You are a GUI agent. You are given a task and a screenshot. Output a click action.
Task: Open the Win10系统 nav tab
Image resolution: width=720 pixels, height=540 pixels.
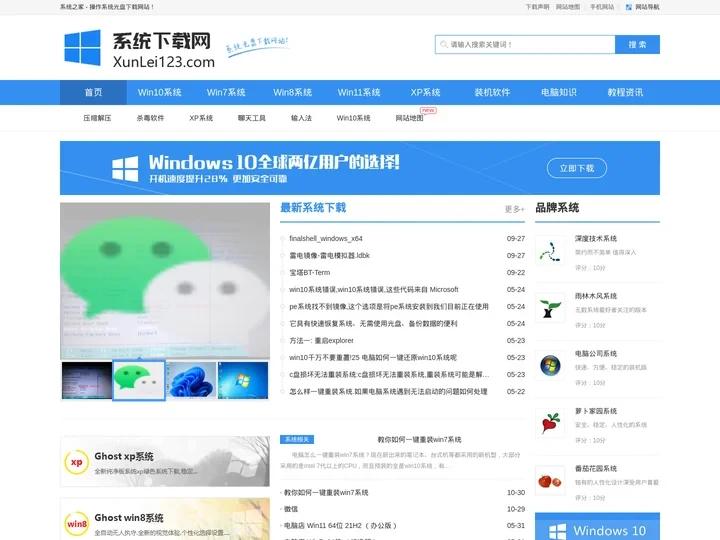tap(159, 92)
